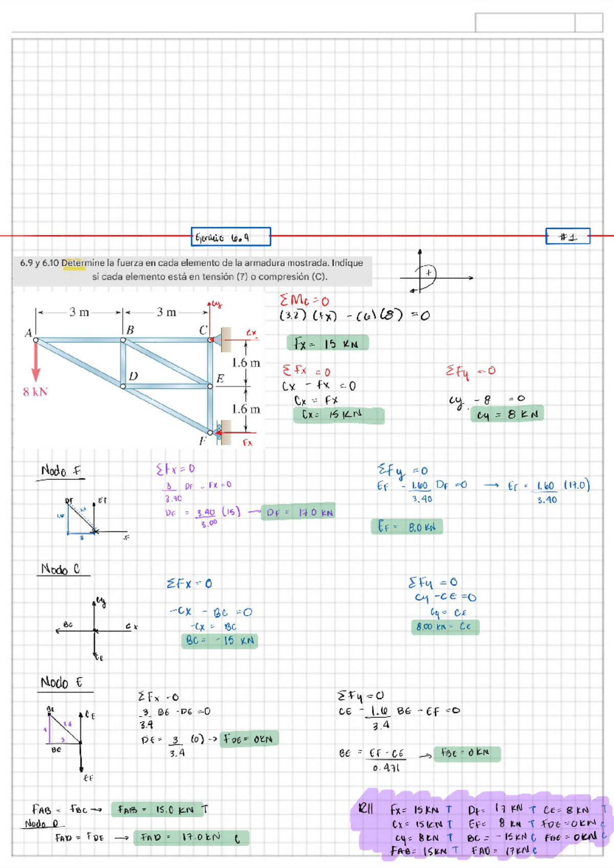Click the red 8 kN load arrow

click(x=36, y=362)
